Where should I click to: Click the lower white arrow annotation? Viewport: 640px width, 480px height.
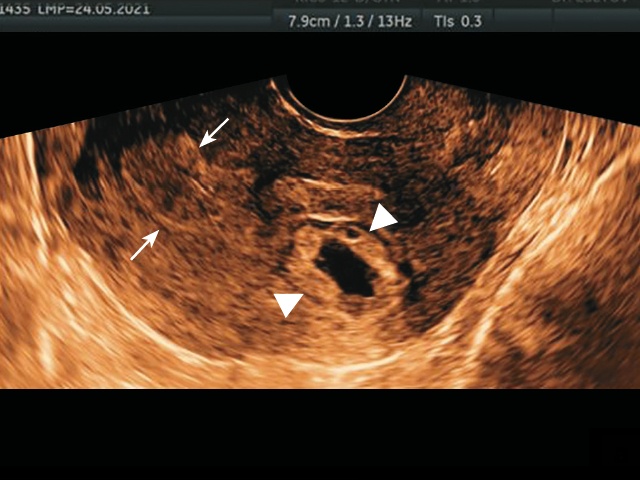point(145,245)
